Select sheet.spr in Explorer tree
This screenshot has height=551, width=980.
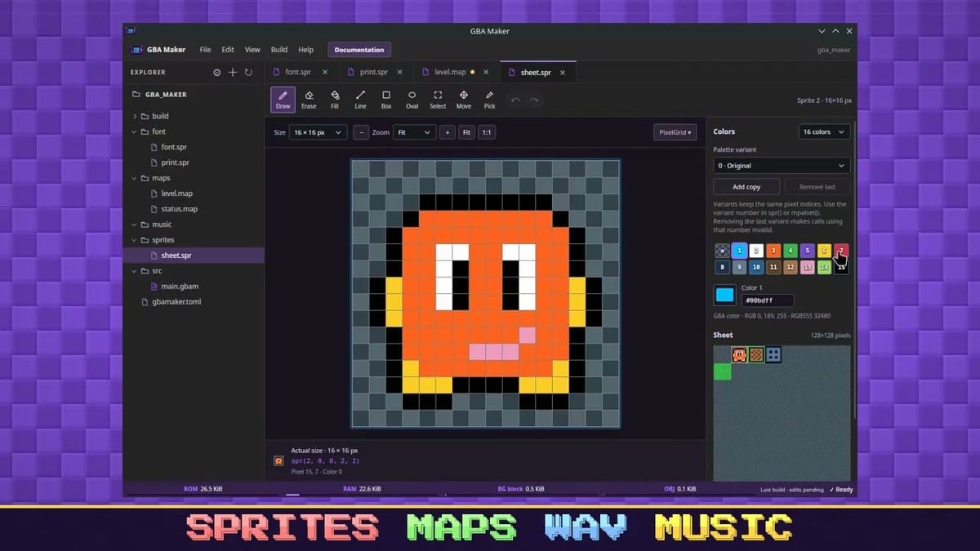click(176, 256)
